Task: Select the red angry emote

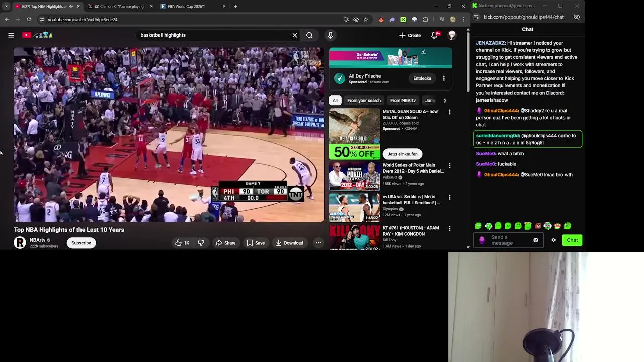Action: click(538, 226)
